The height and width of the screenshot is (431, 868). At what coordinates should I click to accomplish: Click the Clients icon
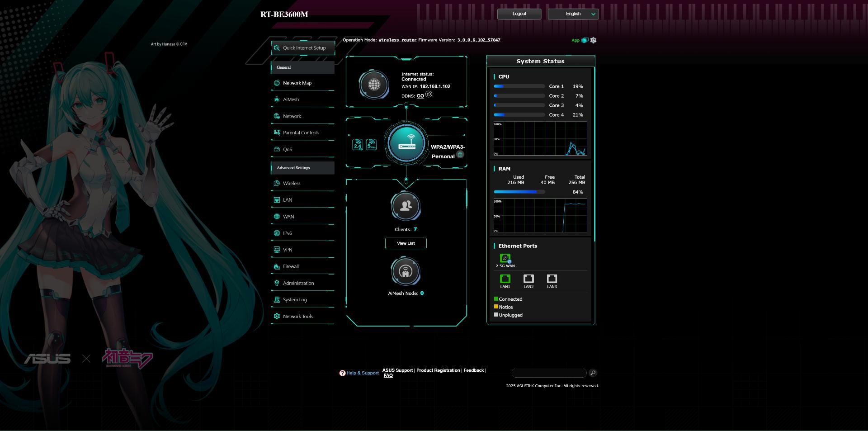pyautogui.click(x=406, y=206)
